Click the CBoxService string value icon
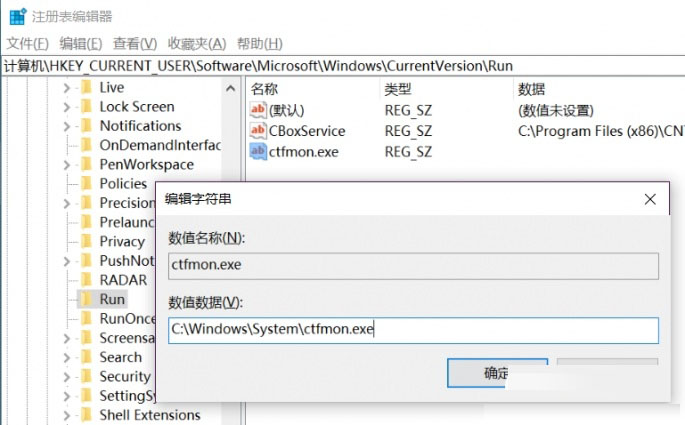685x425 pixels. point(258,131)
